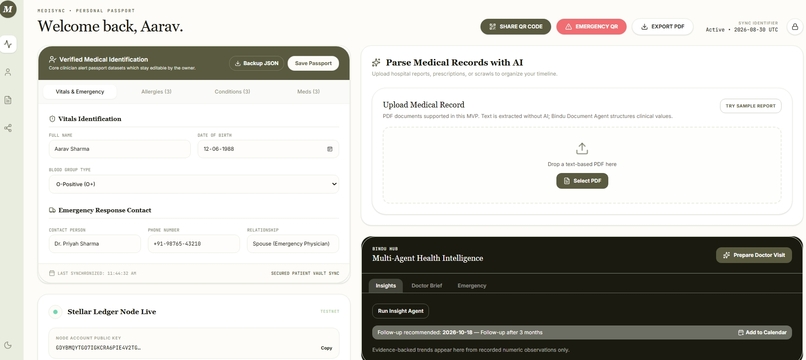
Task: Click the MediSync M logo
Action: click(x=8, y=9)
